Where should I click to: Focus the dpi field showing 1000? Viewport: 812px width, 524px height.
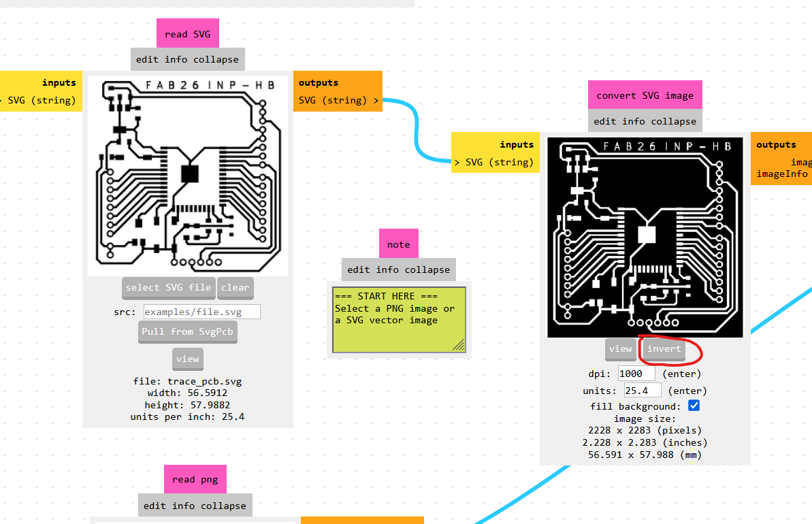pyautogui.click(x=636, y=374)
